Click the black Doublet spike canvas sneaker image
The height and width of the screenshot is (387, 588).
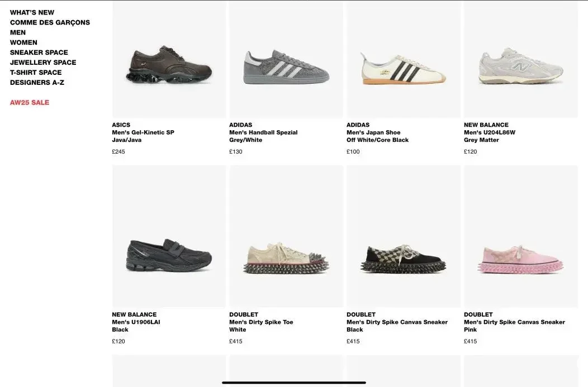(403, 259)
